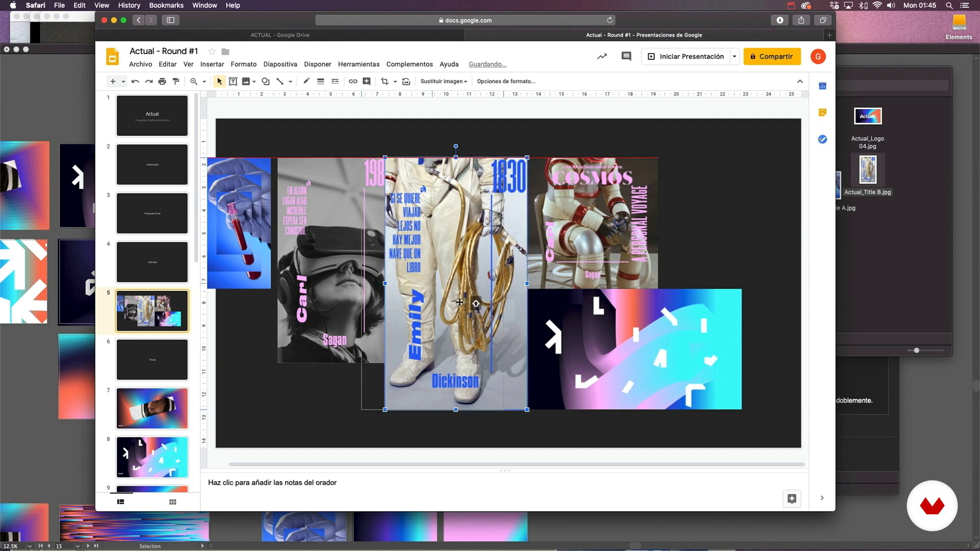Adjust Finder icon size slider
Viewport: 980px width, 551px height.
[x=916, y=350]
